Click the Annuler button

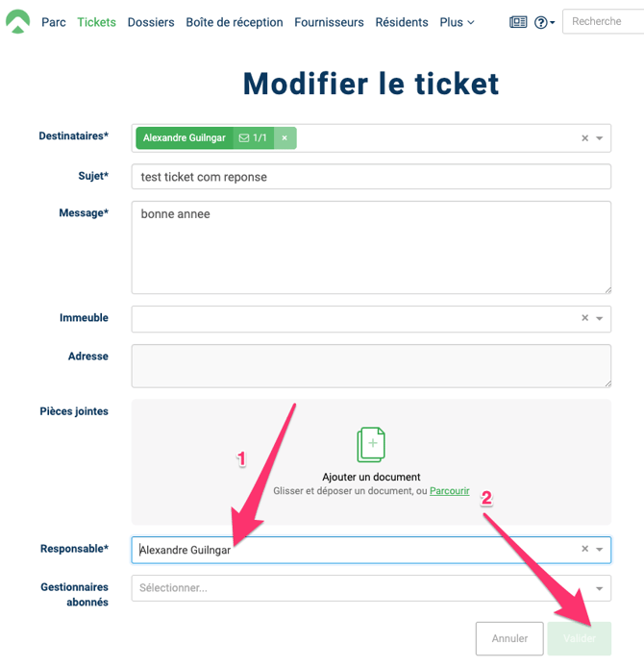[509, 638]
